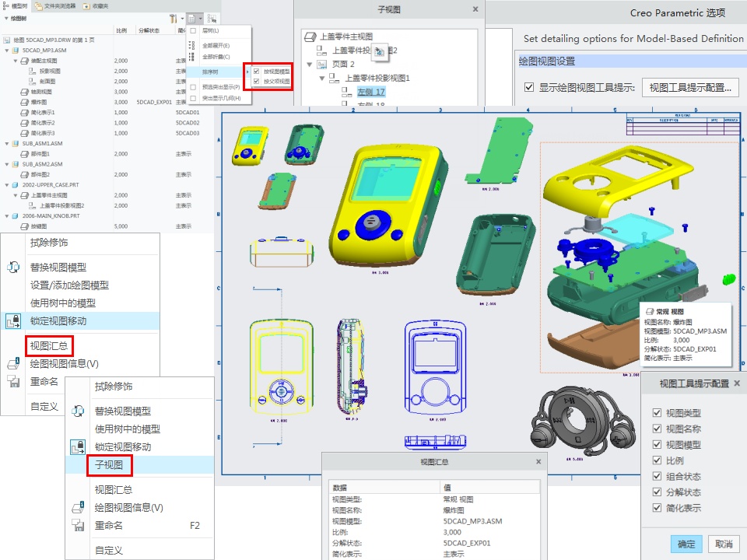Collapse the 装配主视图 tree node
Viewport: 747px width, 560px height.
[16, 61]
